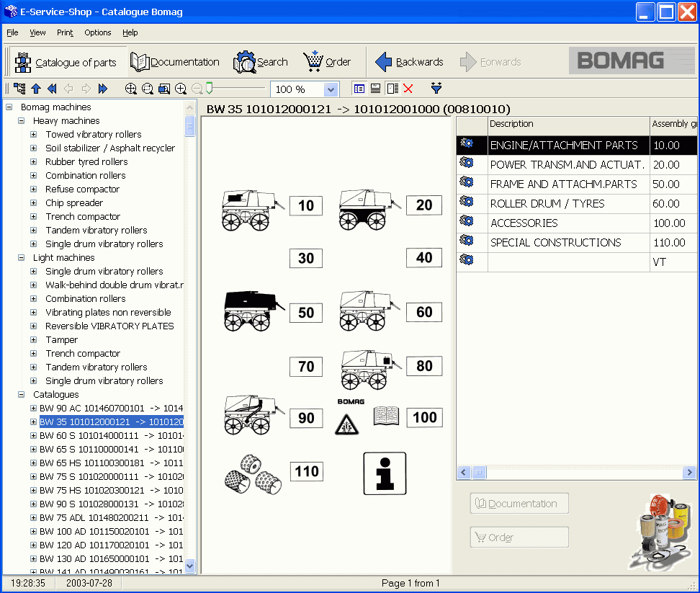
Task: Click the blue up arrow icon
Action: click(36, 89)
